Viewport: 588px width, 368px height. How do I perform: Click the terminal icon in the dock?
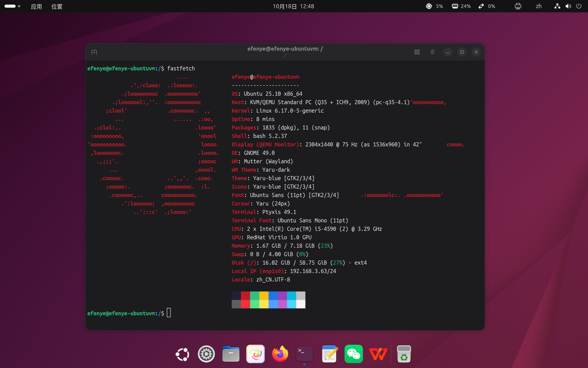(305, 354)
